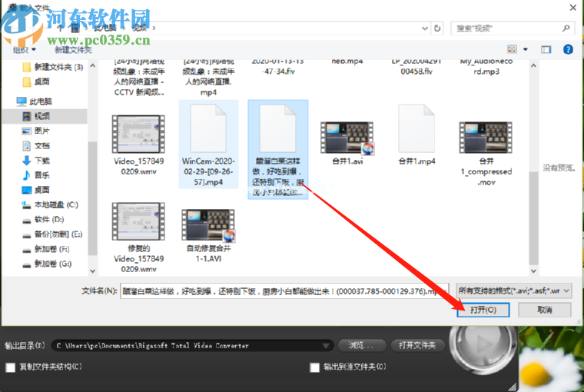Select the Video_1578490209.wmv file thumbnail

click(138, 135)
